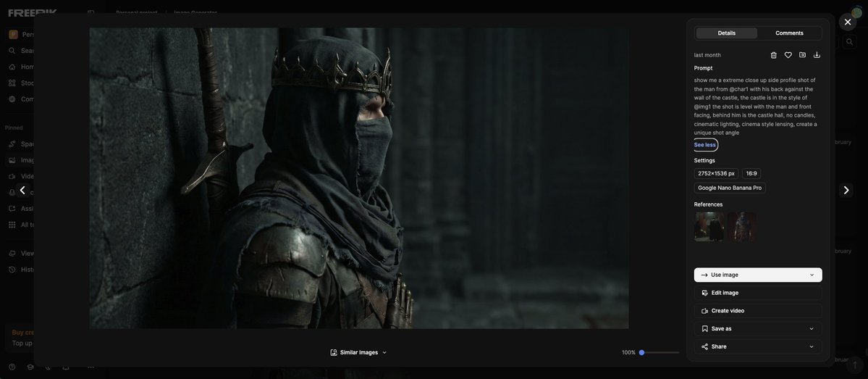Image resolution: width=868 pixels, height=379 pixels.
Task: Move image to folder icon
Action: tap(802, 55)
